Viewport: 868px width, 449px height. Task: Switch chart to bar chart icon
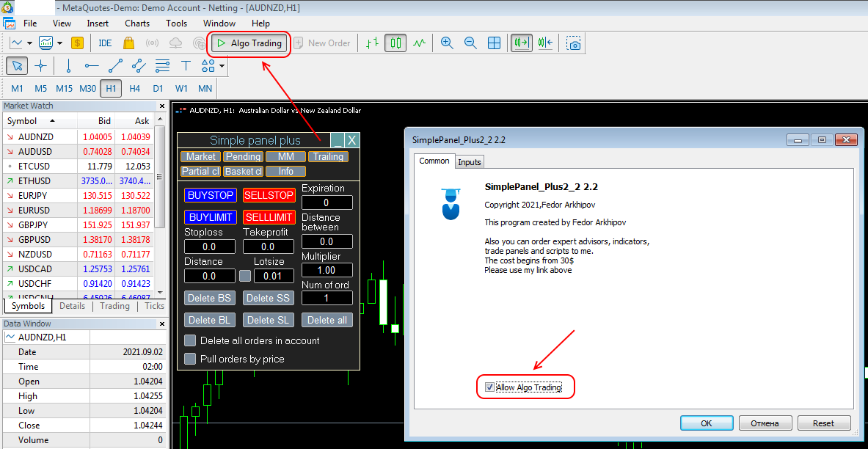pos(373,43)
